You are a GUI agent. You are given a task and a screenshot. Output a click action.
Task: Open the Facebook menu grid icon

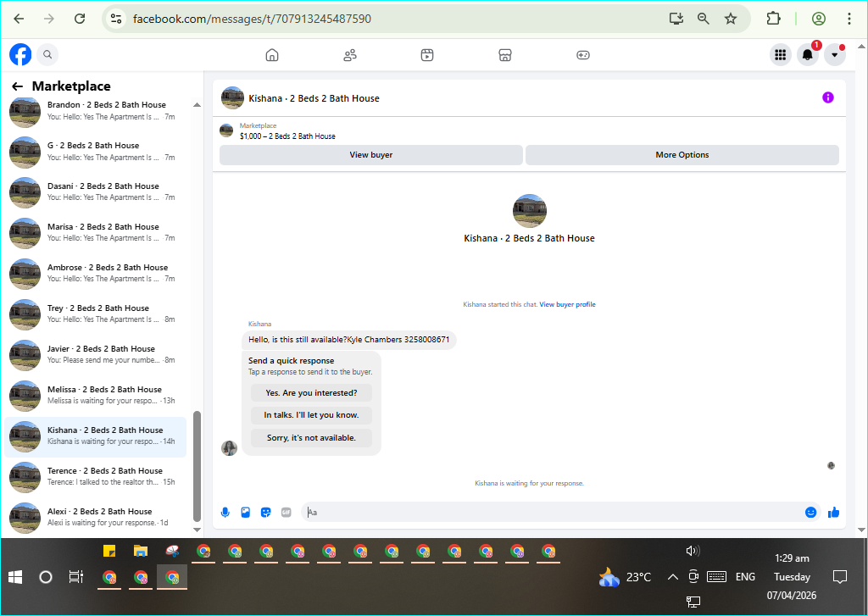pos(781,55)
